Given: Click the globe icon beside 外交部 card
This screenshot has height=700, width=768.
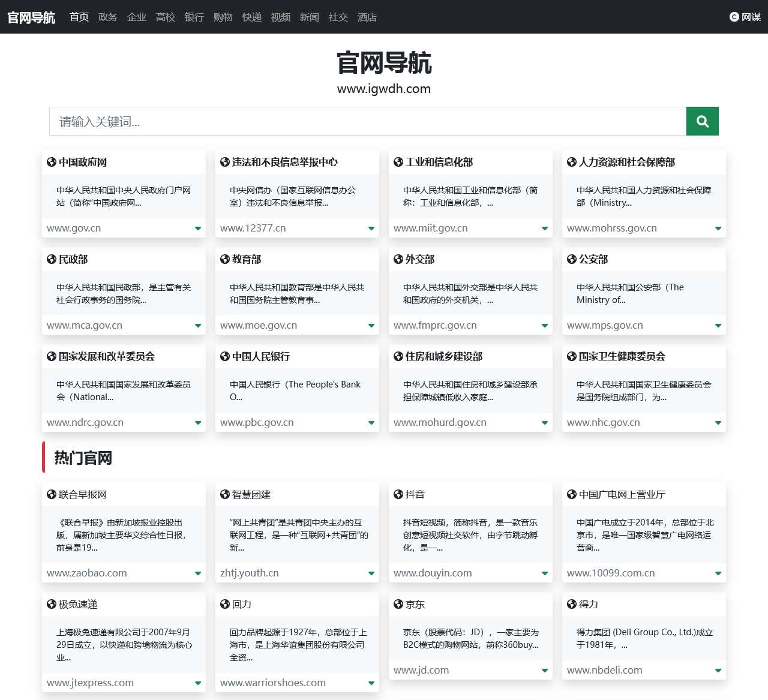Looking at the screenshot, I should coord(397,259).
